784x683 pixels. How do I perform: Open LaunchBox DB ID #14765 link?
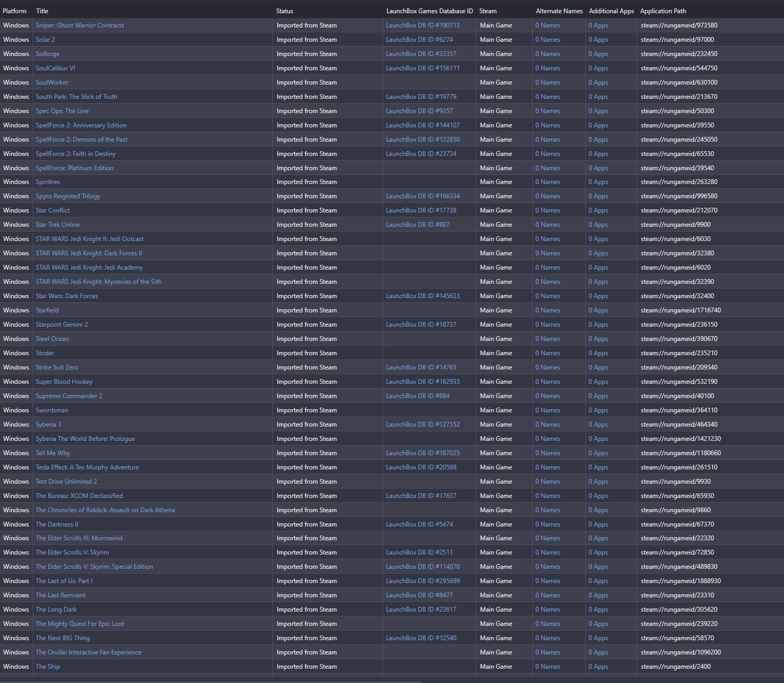tap(421, 367)
